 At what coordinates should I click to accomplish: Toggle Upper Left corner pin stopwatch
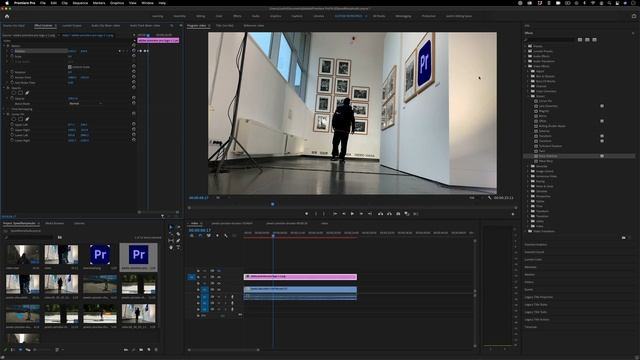12,124
